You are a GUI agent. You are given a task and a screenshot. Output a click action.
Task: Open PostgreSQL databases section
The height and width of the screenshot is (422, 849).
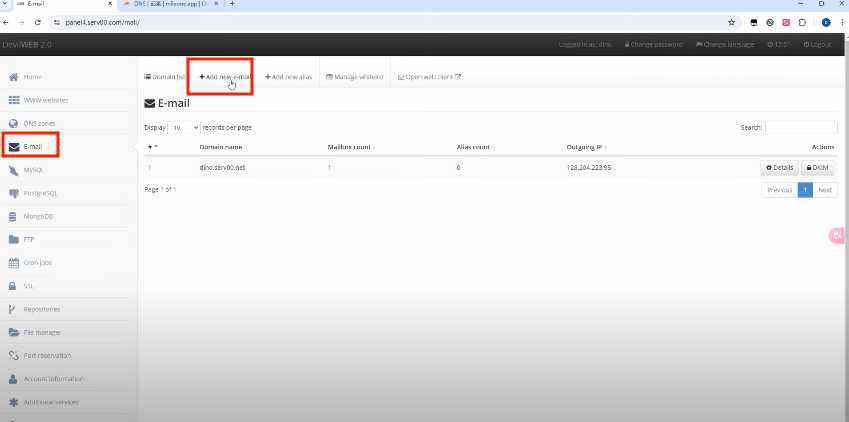(x=33, y=193)
